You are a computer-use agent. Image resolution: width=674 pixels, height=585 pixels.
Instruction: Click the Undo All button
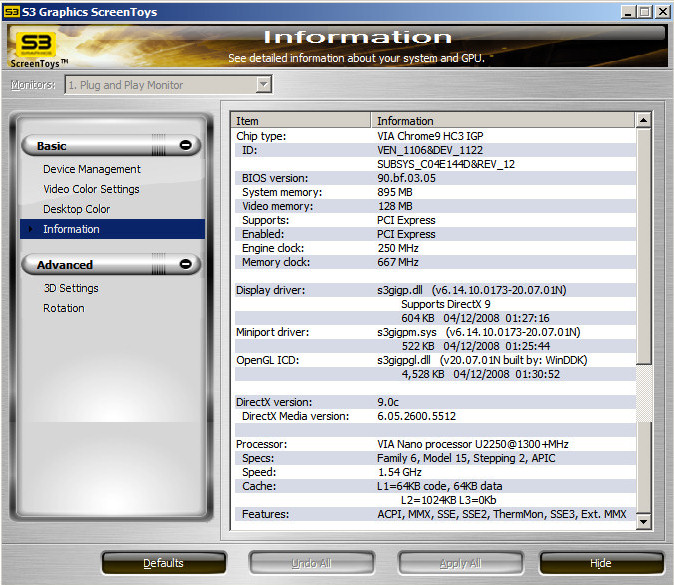click(x=312, y=563)
